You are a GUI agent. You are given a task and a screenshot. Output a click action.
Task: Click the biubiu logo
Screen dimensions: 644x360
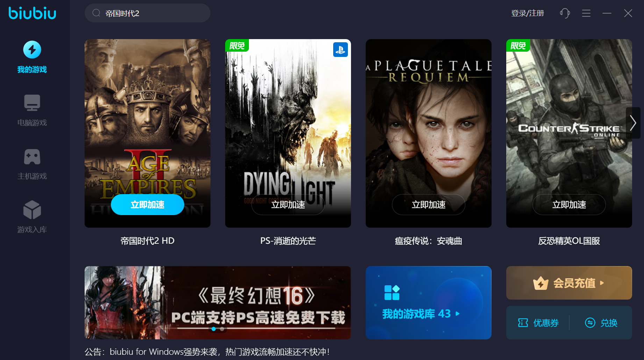click(32, 13)
